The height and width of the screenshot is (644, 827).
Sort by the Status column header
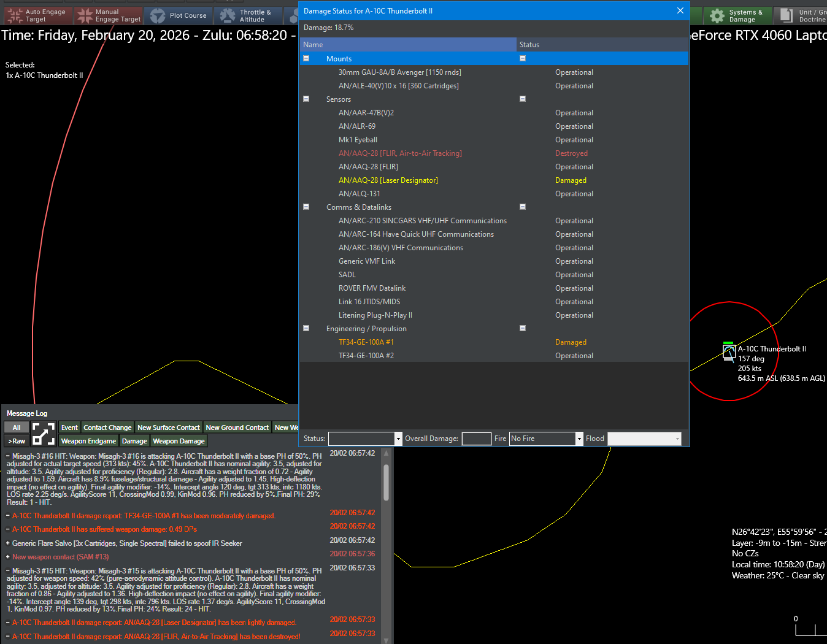(x=602, y=45)
